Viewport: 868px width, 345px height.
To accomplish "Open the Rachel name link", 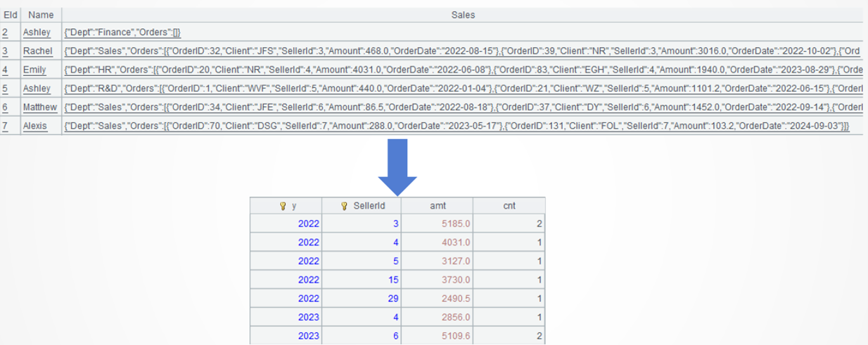I will pos(37,51).
